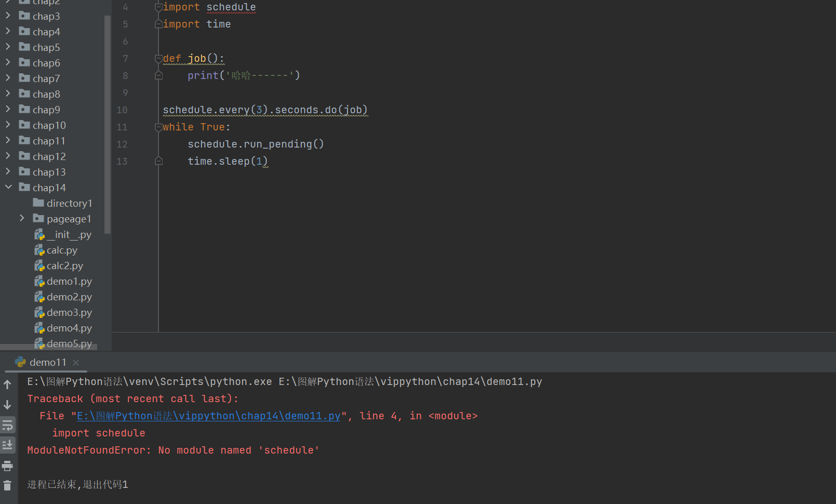The image size is (836, 504).
Task: Select the chap5 folder icon
Action: click(x=24, y=47)
